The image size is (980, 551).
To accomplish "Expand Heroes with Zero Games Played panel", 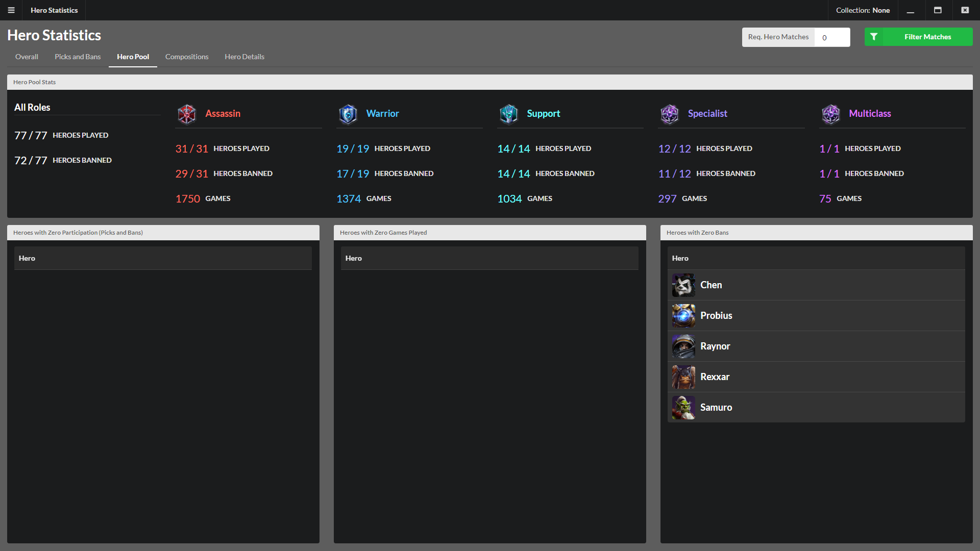I will [x=489, y=232].
